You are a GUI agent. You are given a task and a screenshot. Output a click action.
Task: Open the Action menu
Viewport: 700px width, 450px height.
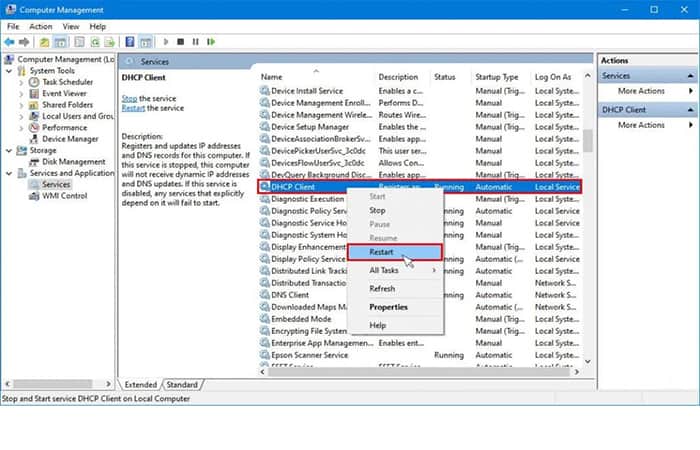41,27
